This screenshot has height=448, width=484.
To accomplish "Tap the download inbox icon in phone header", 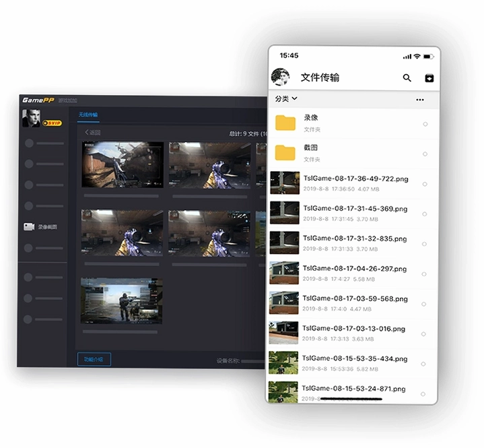I will tap(429, 78).
